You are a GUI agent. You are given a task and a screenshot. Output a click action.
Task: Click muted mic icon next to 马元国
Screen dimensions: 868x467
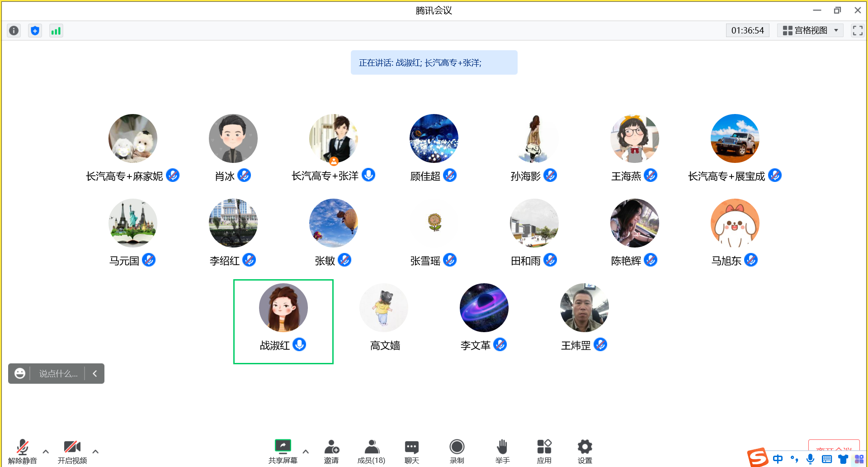click(149, 260)
